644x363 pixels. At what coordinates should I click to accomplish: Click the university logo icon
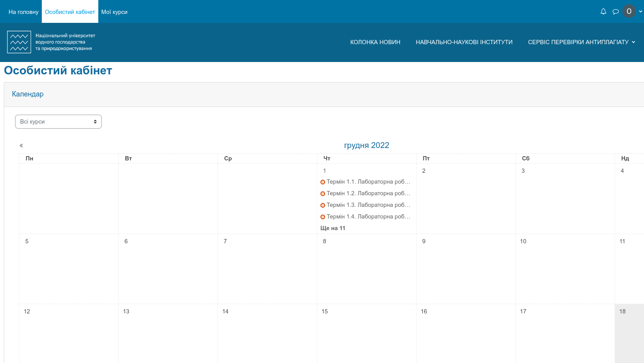click(19, 42)
